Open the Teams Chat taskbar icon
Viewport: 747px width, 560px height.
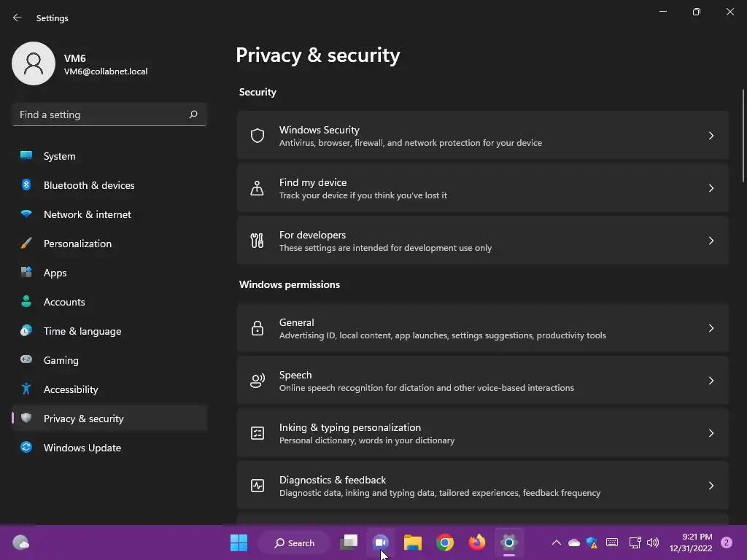pos(380,542)
